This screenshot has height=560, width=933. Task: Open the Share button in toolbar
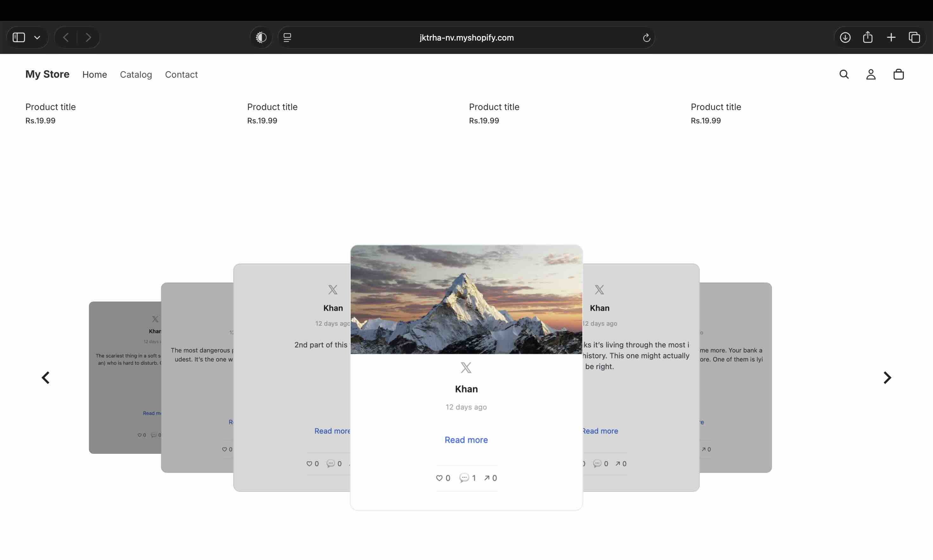[x=868, y=37]
